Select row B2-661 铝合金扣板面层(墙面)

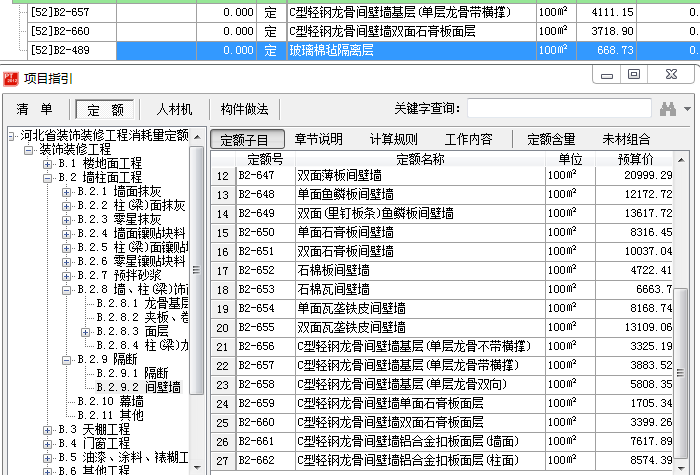click(x=442, y=442)
